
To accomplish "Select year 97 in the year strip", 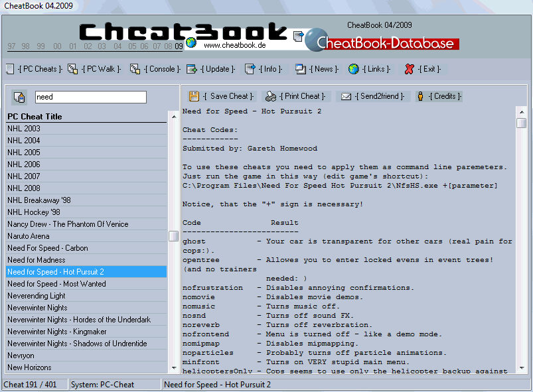I will coord(11,46).
